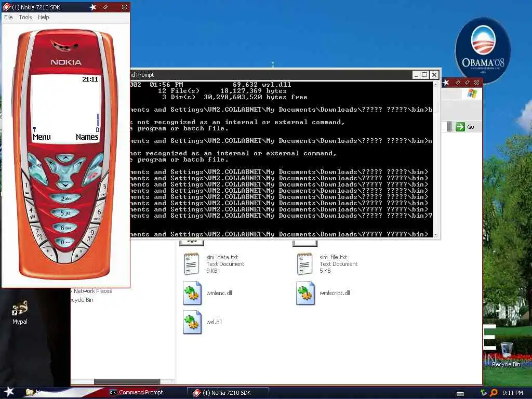The image size is (532, 399).
Task: Open the Recycle Bin desktop icon
Action: pos(506,354)
